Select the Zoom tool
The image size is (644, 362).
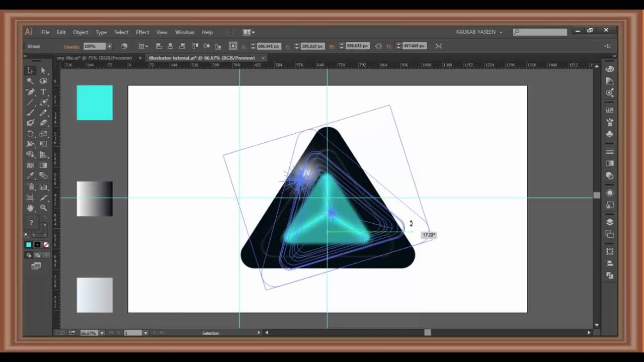coord(44,208)
